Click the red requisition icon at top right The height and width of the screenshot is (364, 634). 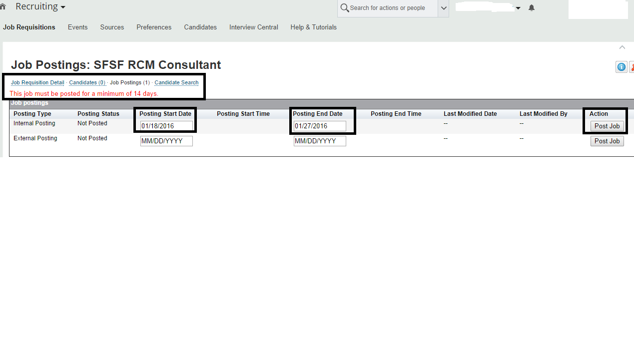632,66
